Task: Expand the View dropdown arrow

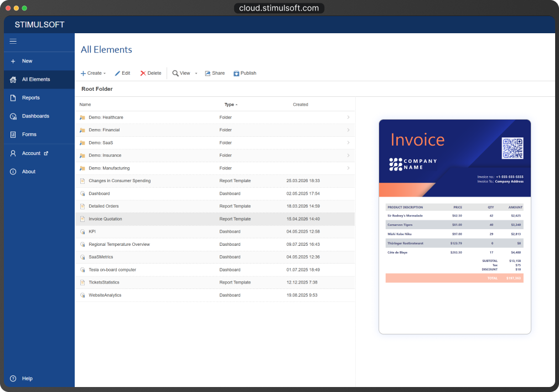Action: point(196,74)
